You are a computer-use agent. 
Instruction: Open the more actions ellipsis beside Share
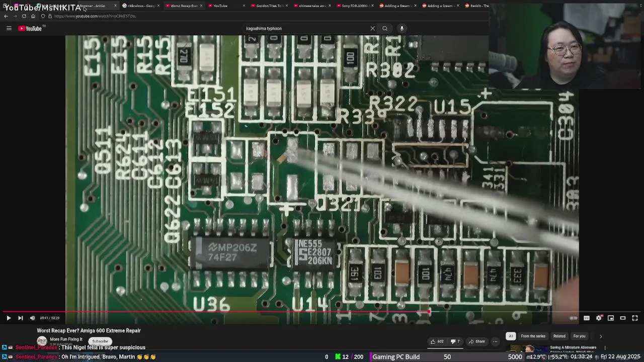[x=495, y=341]
